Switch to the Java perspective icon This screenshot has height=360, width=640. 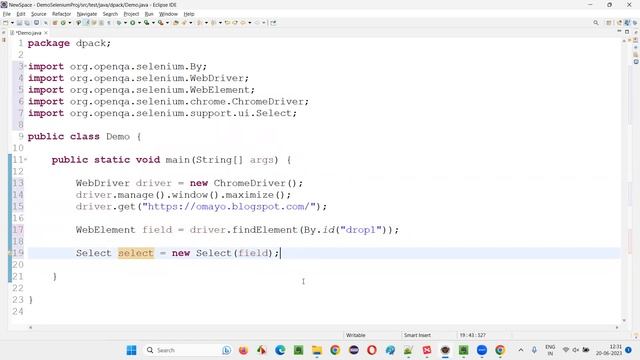[619, 23]
